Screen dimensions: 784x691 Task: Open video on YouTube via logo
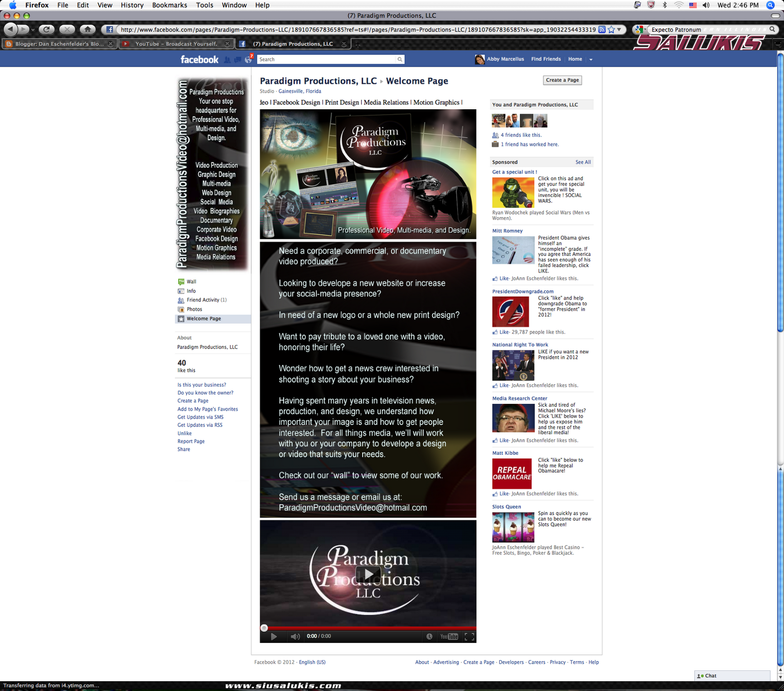point(449,637)
